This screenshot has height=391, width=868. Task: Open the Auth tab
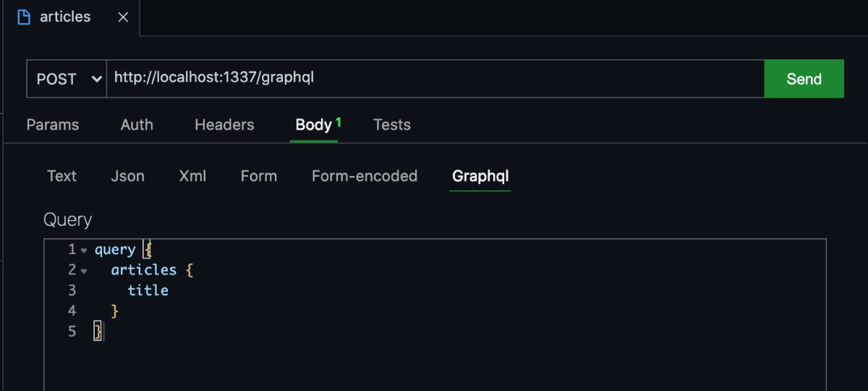click(137, 125)
